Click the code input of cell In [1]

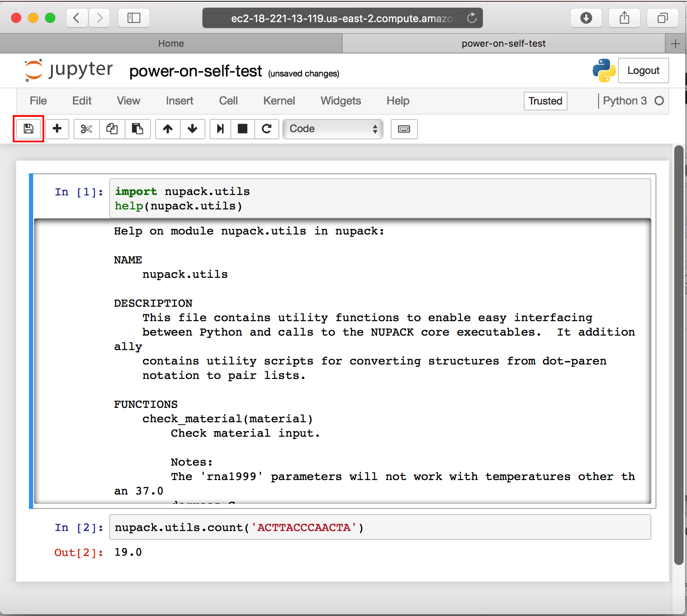coord(380,198)
